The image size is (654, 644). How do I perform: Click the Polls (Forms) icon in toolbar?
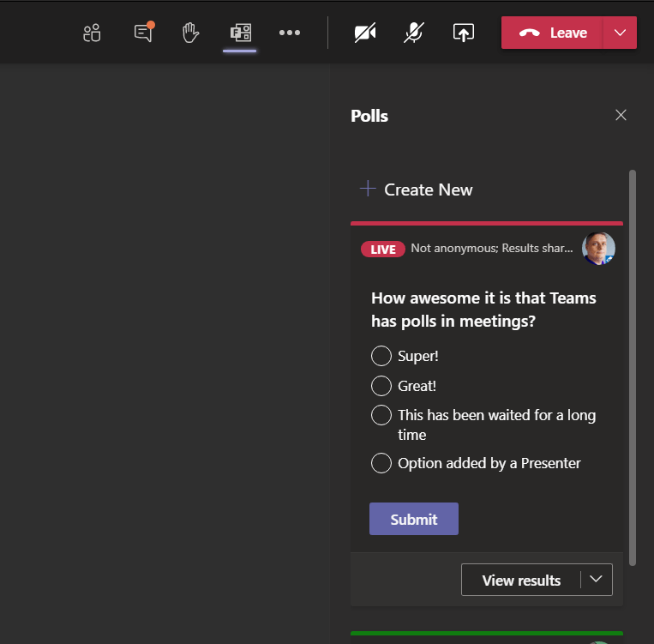pyautogui.click(x=240, y=33)
